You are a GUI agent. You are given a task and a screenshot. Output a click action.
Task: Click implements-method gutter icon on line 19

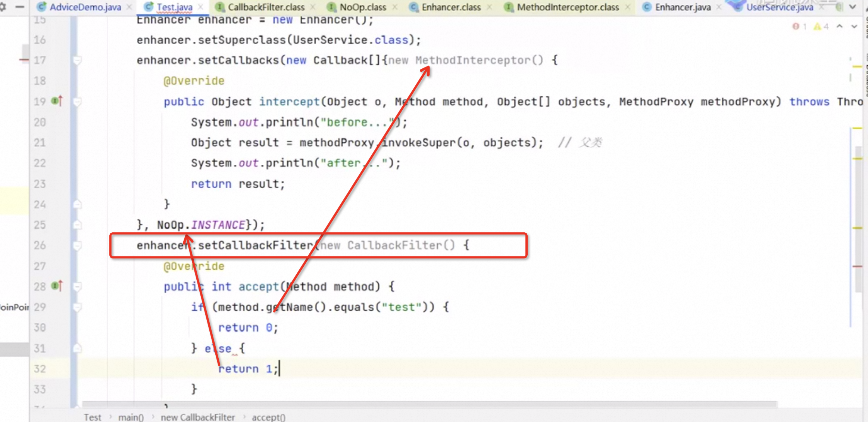tap(57, 101)
